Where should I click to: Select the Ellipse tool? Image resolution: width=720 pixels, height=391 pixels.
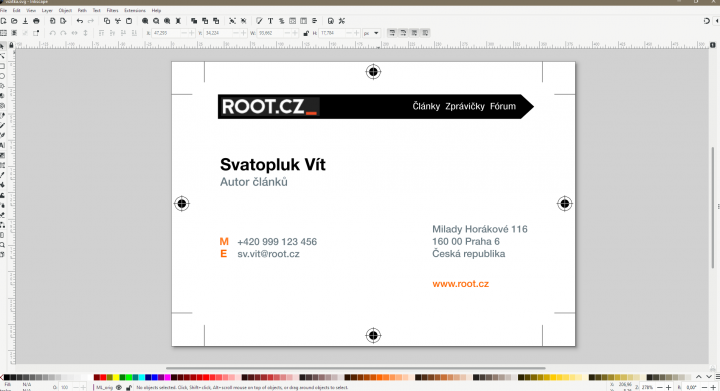coord(2,76)
